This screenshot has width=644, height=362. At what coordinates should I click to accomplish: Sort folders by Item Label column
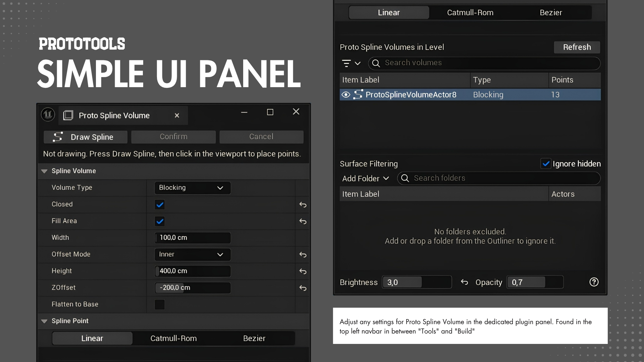pyautogui.click(x=444, y=194)
